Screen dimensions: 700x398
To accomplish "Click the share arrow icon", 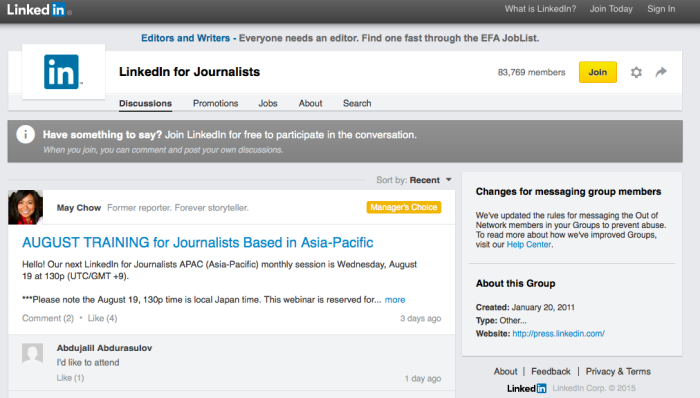I will (661, 72).
